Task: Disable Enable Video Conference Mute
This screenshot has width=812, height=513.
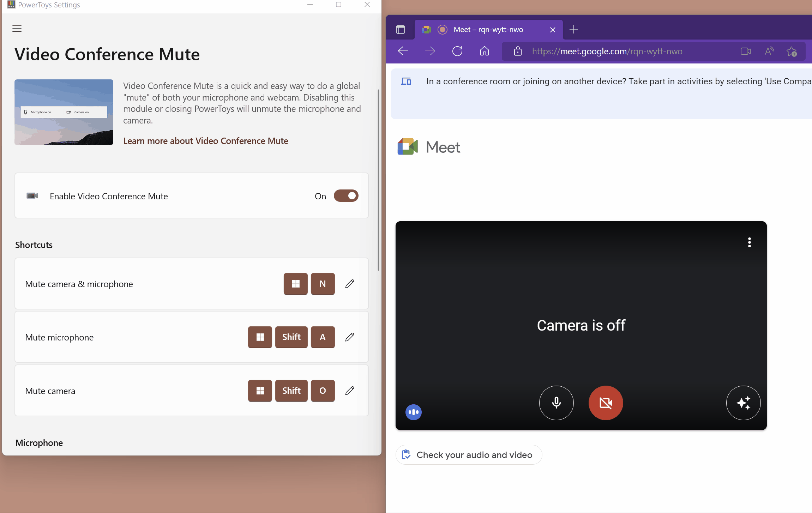Action: (346, 196)
